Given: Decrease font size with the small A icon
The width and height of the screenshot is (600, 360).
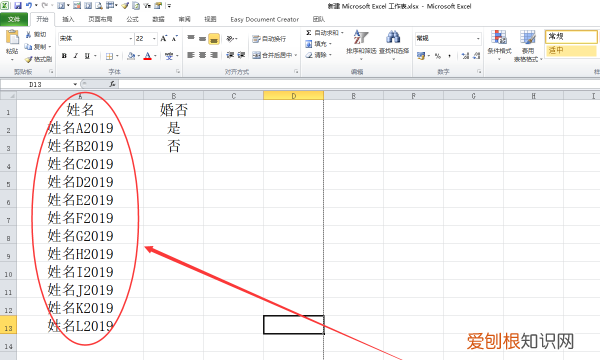Looking at the screenshot, I should coord(174,38).
